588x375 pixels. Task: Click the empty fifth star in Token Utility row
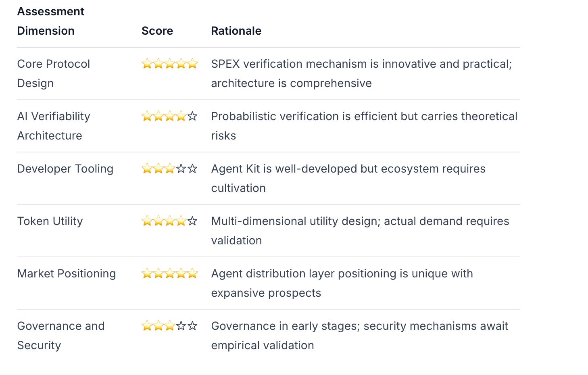[192, 221]
